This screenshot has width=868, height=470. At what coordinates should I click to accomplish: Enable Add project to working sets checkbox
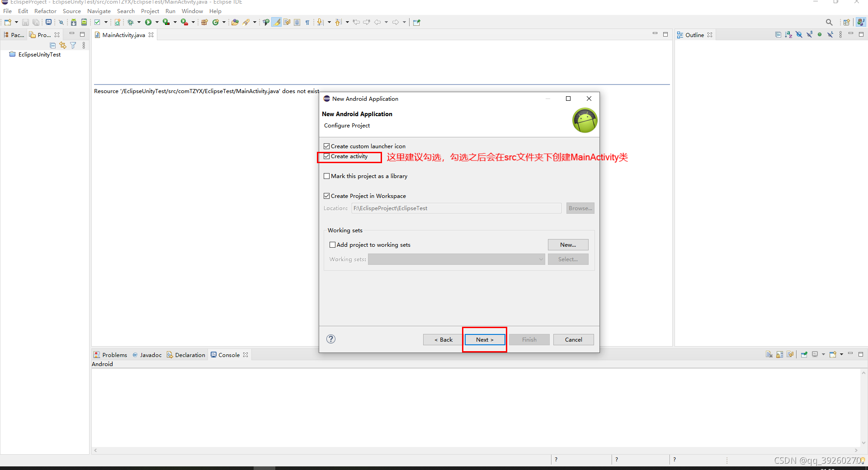coord(332,245)
